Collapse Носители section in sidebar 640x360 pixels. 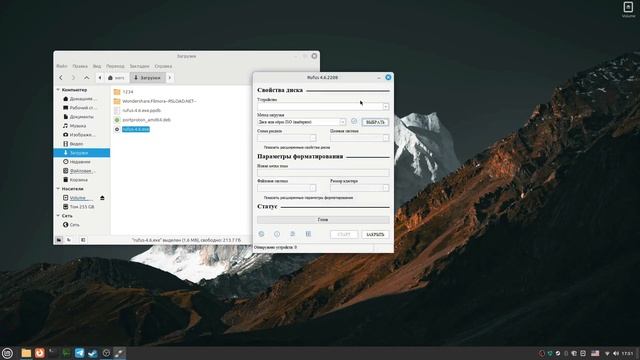click(58, 189)
